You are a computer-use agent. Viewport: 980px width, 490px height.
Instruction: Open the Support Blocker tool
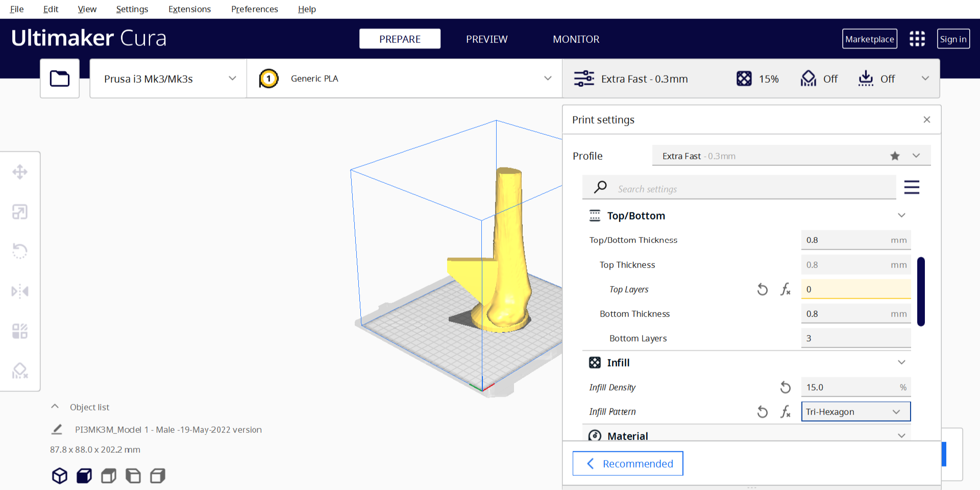[20, 371]
